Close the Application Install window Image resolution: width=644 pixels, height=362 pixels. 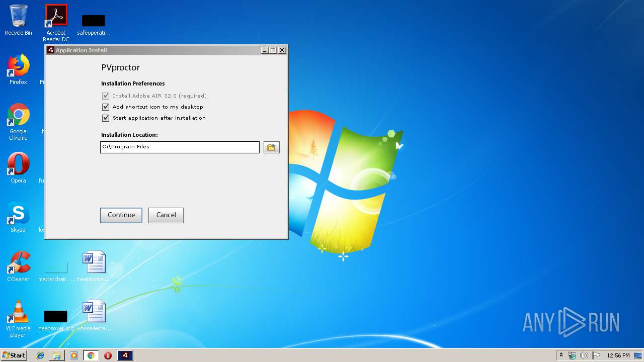tap(282, 50)
